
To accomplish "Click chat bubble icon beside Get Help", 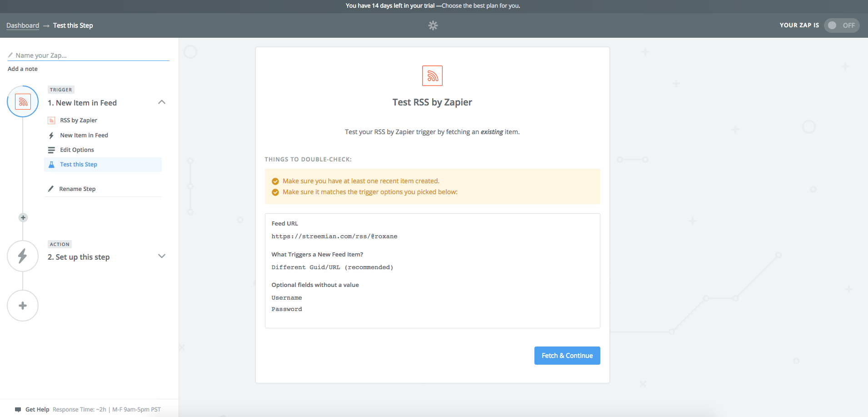I will [18, 409].
